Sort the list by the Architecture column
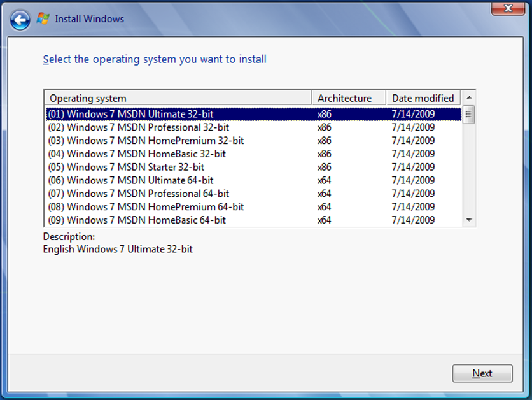The width and height of the screenshot is (532, 400). 348,97
